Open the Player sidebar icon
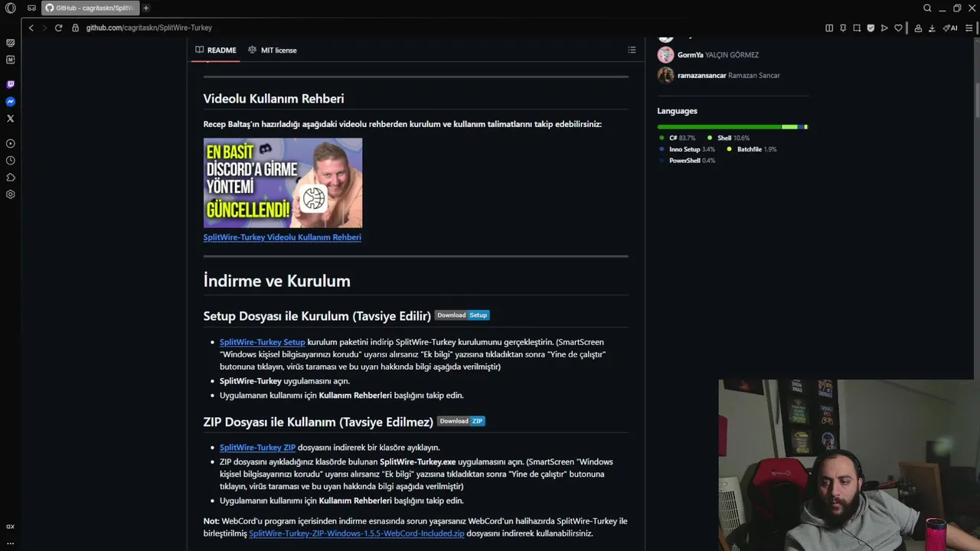Image resolution: width=980 pixels, height=551 pixels. tap(10, 143)
